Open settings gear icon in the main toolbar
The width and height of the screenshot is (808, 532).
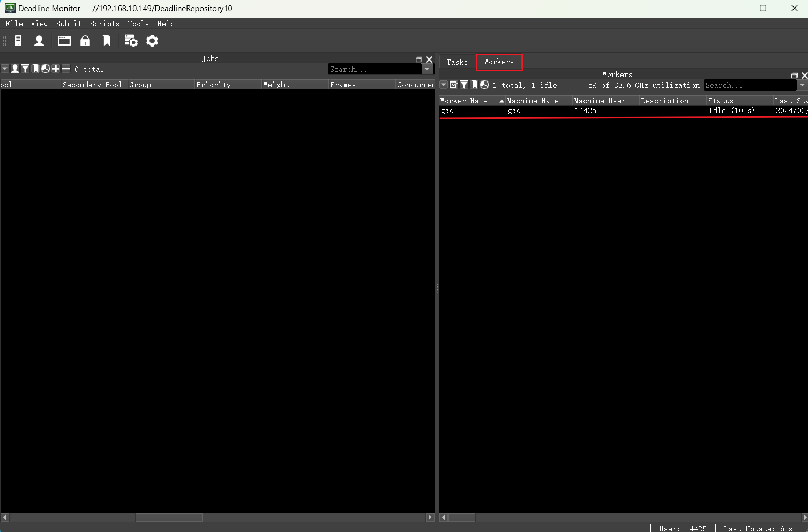[x=152, y=41]
